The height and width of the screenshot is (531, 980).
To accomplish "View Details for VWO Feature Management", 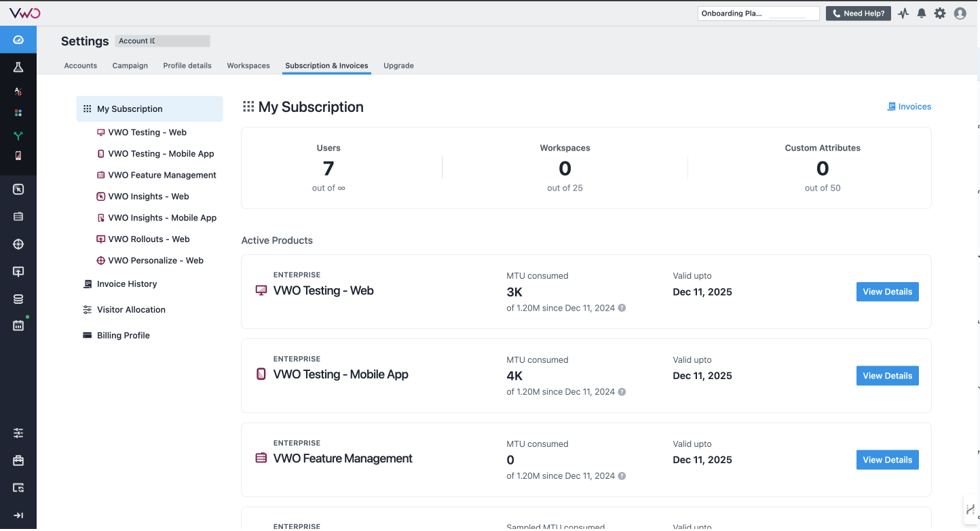I will (x=887, y=460).
